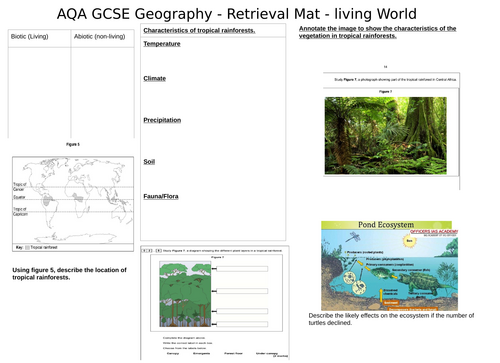Click 'Characteristics of tropical rainforests.' heading
The height and width of the screenshot is (363, 500).
[x=199, y=30]
